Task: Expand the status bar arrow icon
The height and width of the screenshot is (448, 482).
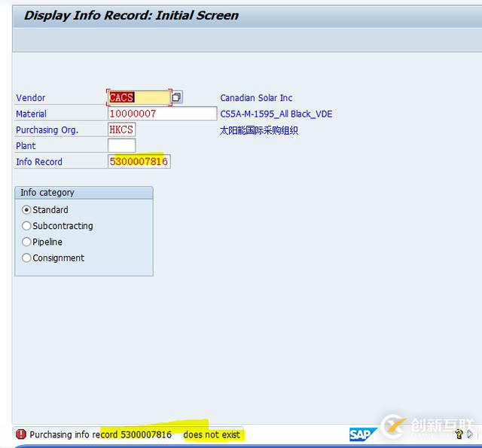Action: click(470, 434)
